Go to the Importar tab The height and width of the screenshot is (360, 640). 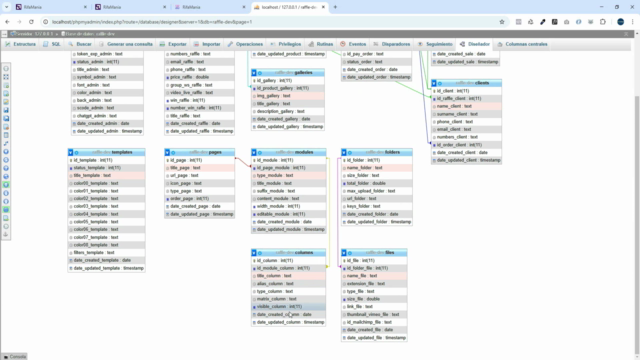click(x=207, y=44)
